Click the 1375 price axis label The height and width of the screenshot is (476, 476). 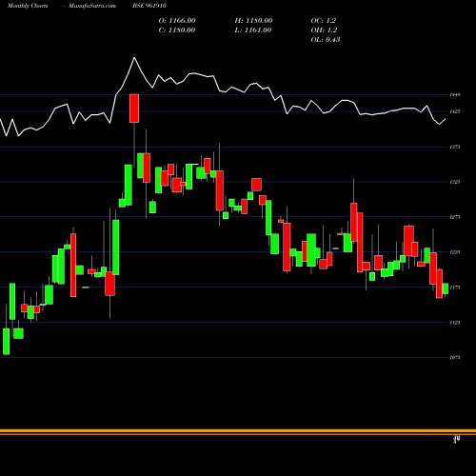[455, 147]
